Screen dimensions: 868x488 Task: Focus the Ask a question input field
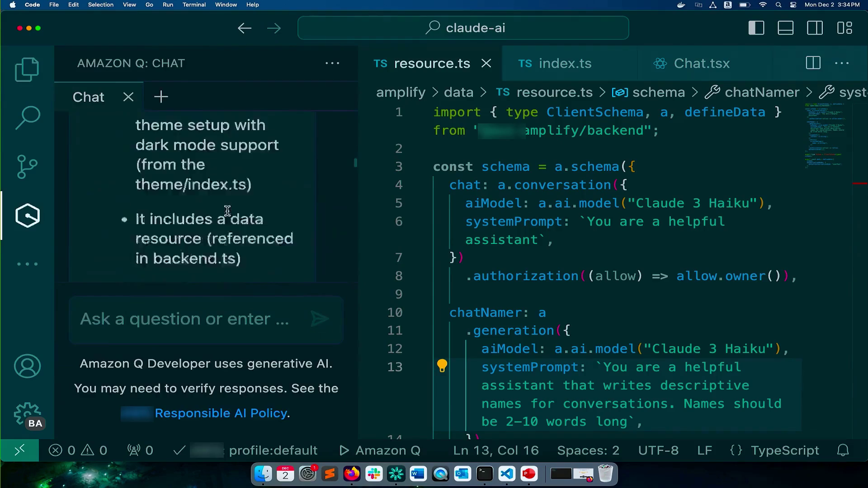tap(184, 319)
